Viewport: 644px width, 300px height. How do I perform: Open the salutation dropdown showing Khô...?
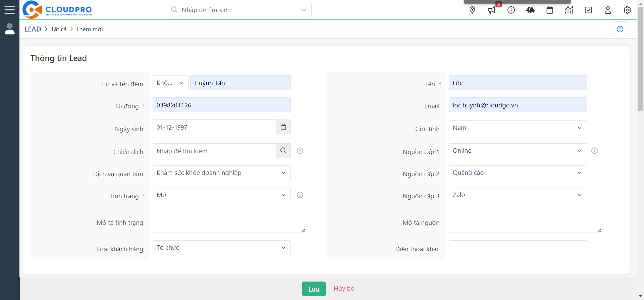pos(170,83)
